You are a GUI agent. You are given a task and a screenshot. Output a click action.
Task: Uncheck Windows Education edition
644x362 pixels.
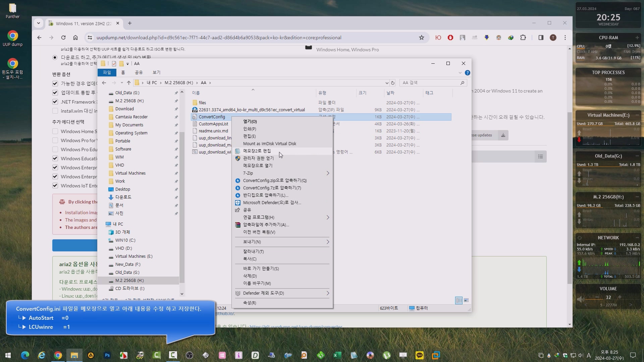[55, 159]
